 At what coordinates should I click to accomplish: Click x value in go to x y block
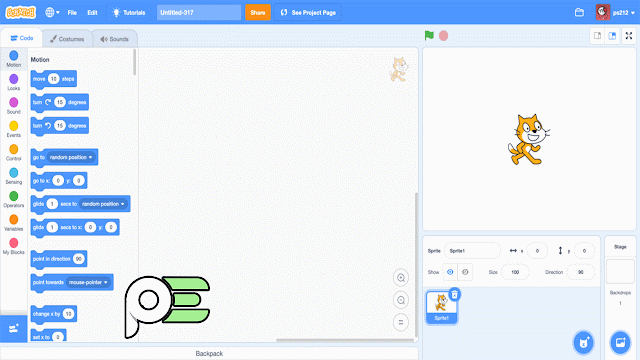tap(58, 180)
